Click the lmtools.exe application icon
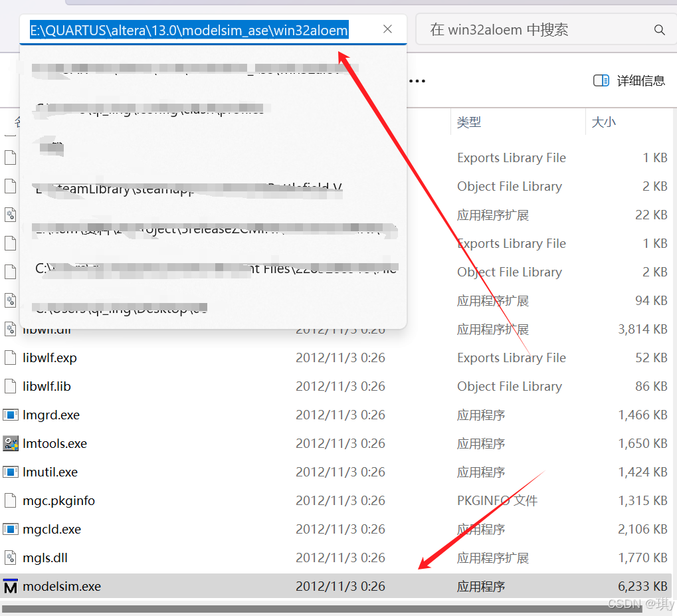Viewport: 677px width, 616px height. (11, 443)
